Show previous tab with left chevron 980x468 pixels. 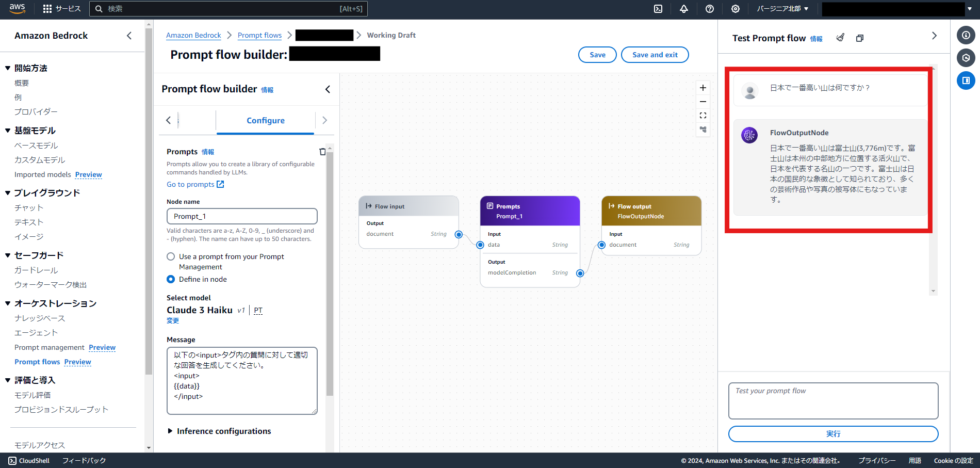[x=168, y=120]
